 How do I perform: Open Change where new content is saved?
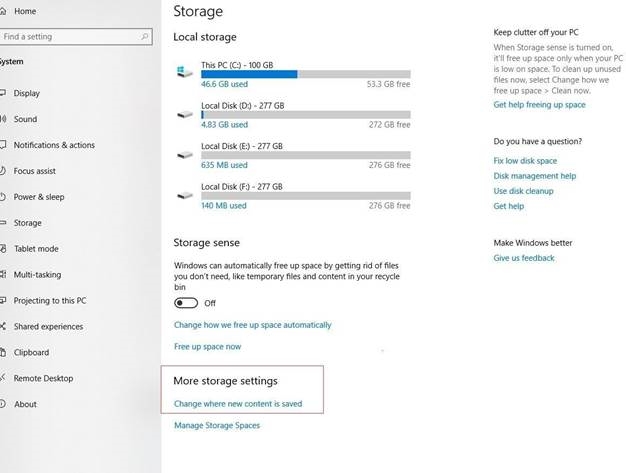click(x=238, y=404)
